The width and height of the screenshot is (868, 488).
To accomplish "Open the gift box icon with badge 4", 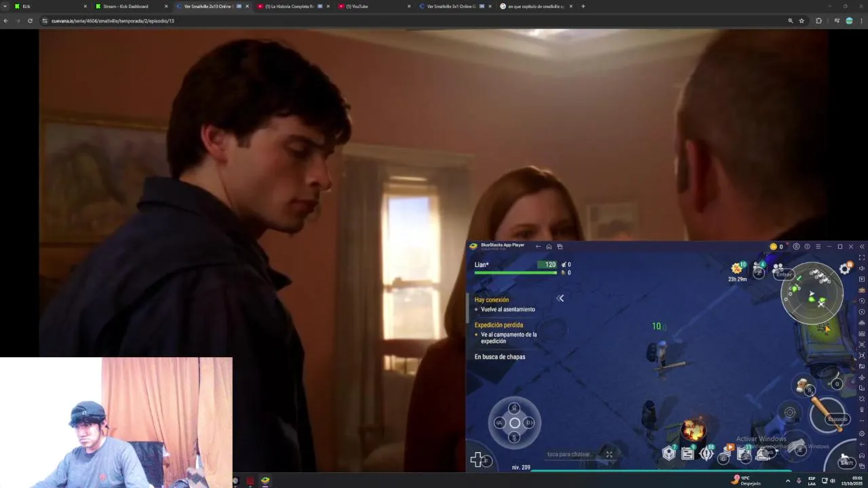I will click(x=759, y=270).
